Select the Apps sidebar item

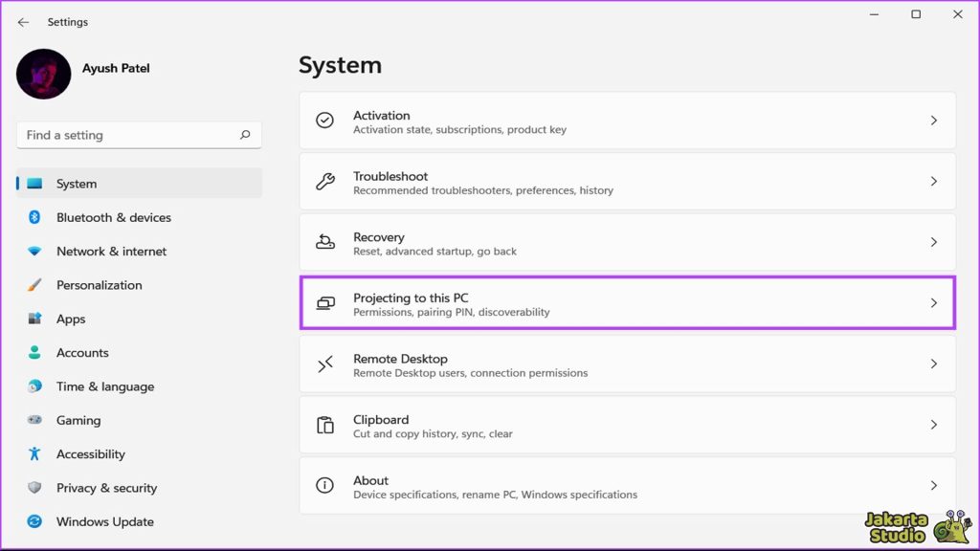pos(71,319)
